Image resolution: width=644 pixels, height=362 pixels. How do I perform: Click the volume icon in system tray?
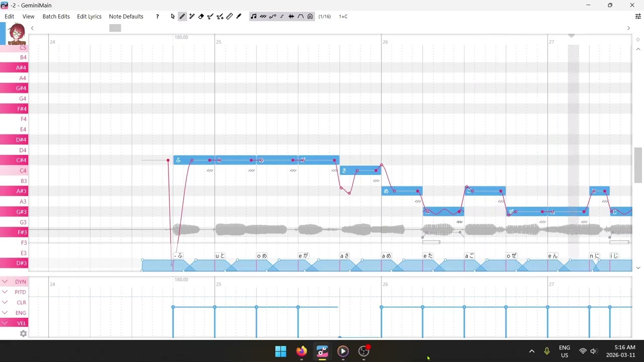click(x=594, y=351)
